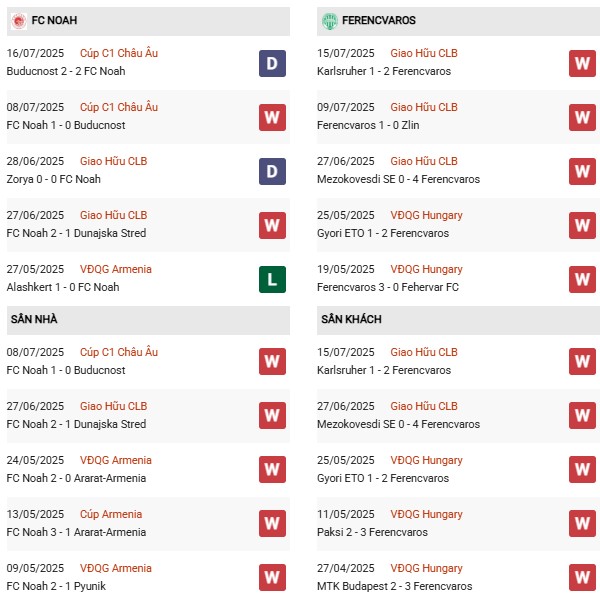This screenshot has height=599, width=600.
Task: Select the SÂN KHÁCH section header
Action: tap(351, 319)
